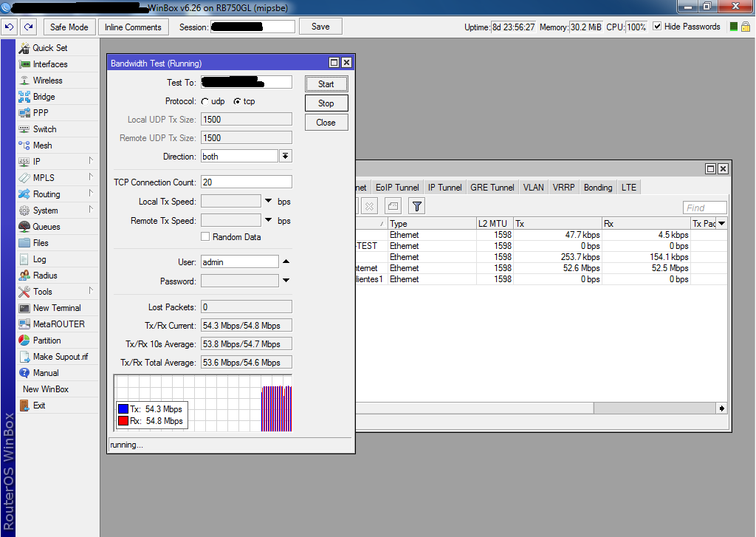Click the padlock icon in top bar

point(746,27)
